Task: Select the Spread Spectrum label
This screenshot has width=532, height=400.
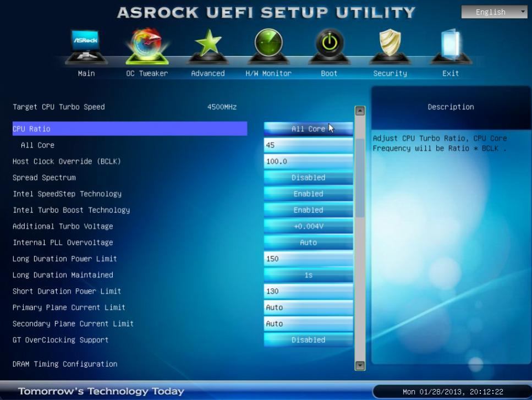Action: [x=44, y=178]
